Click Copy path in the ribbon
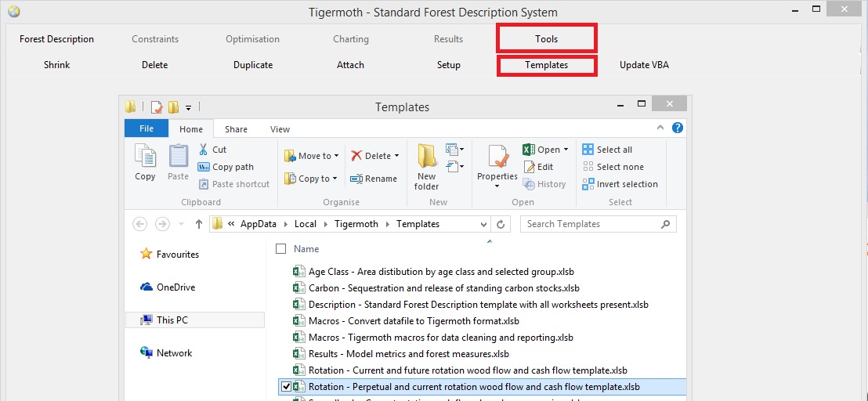The width and height of the screenshot is (868, 401). click(x=226, y=167)
